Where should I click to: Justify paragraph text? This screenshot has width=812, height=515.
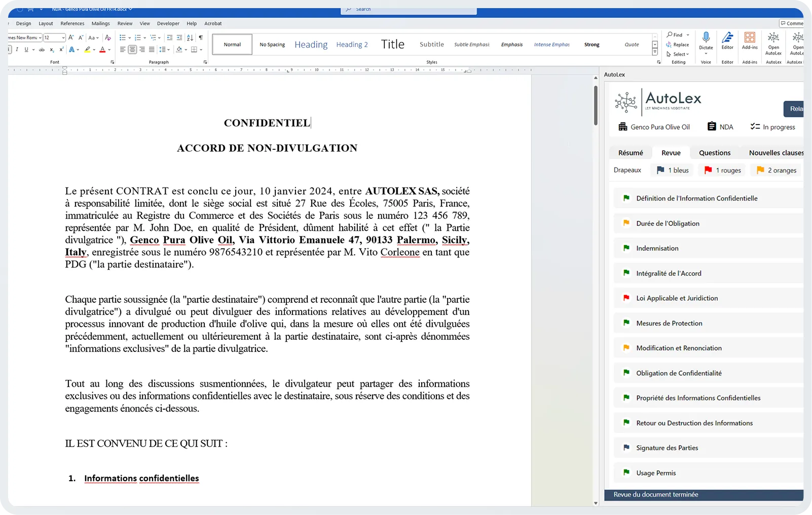152,50
